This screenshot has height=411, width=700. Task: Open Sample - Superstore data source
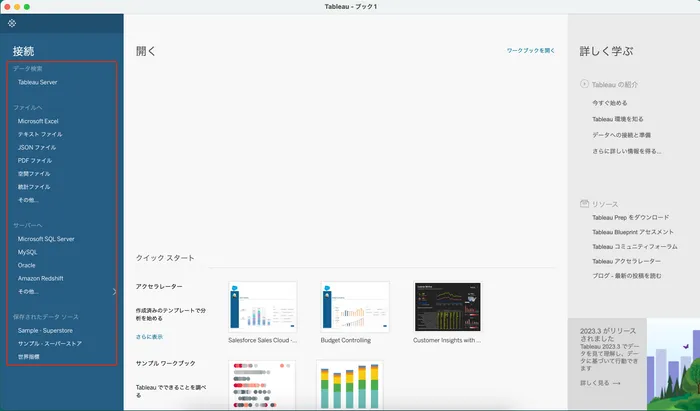pyautogui.click(x=45, y=331)
